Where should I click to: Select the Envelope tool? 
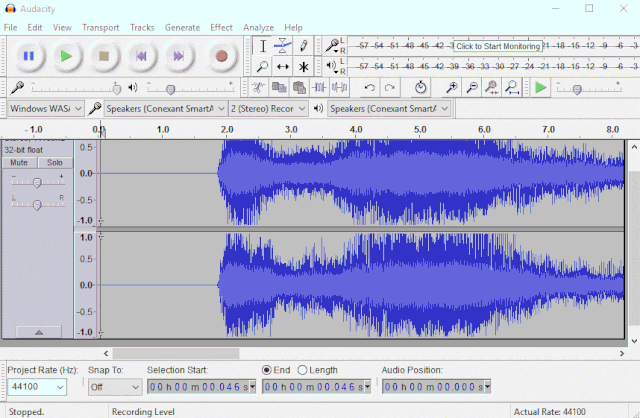282,46
